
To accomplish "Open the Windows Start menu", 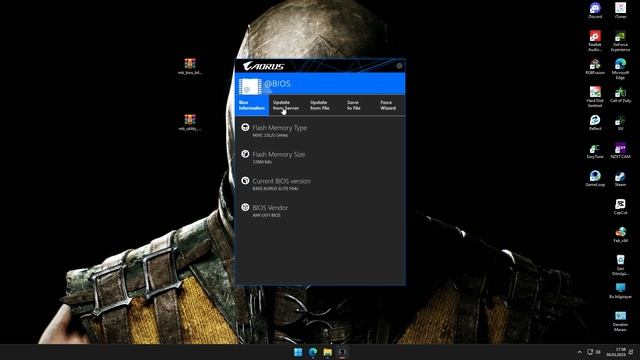I will point(298,352).
